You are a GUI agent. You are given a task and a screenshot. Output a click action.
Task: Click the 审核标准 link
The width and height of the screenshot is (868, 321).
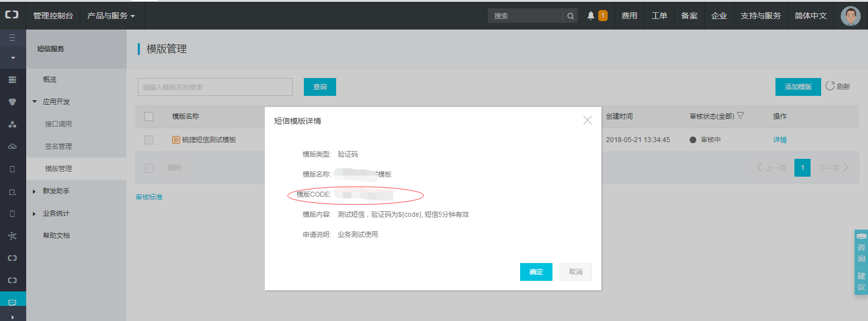click(149, 197)
